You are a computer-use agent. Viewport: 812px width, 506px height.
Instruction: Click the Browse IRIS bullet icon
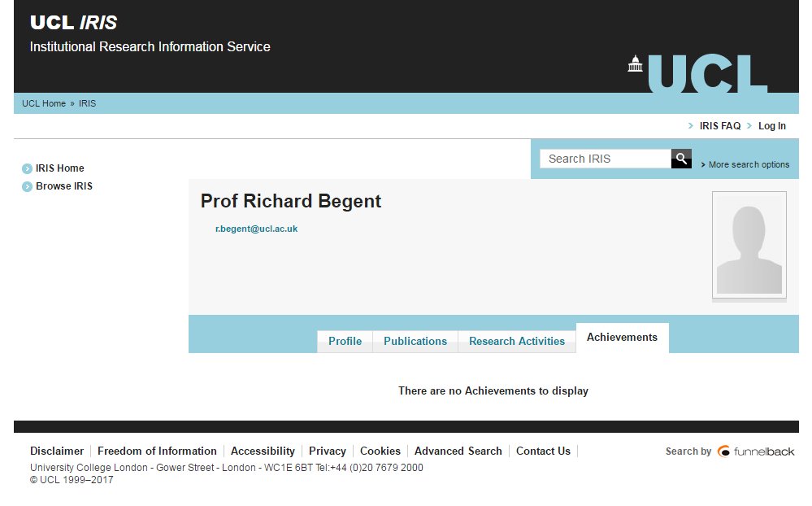27,186
